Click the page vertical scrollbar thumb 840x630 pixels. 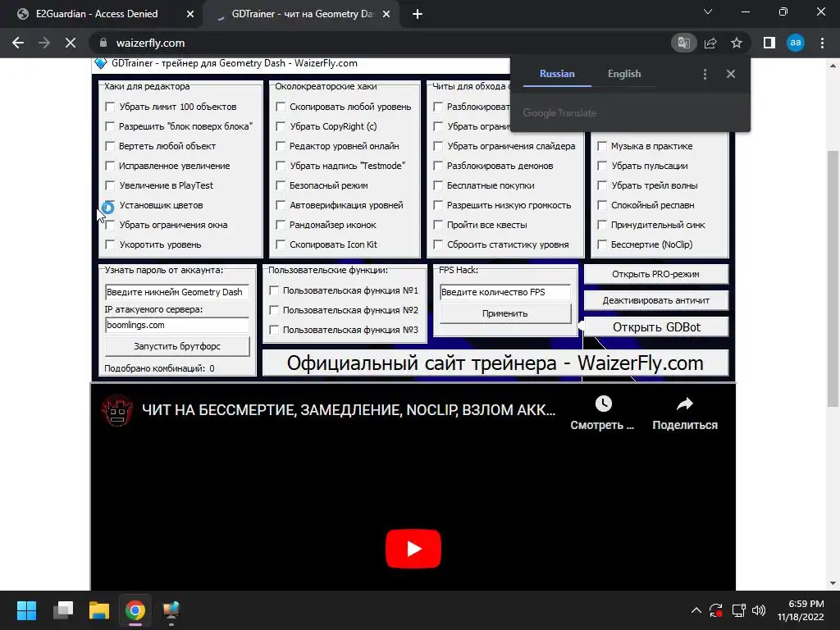click(x=833, y=279)
